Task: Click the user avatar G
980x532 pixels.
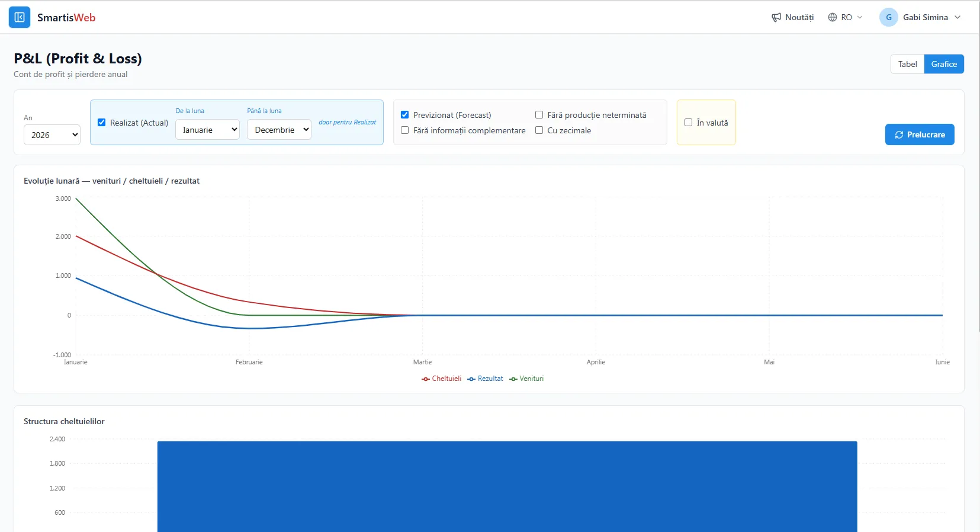Action: click(x=888, y=17)
